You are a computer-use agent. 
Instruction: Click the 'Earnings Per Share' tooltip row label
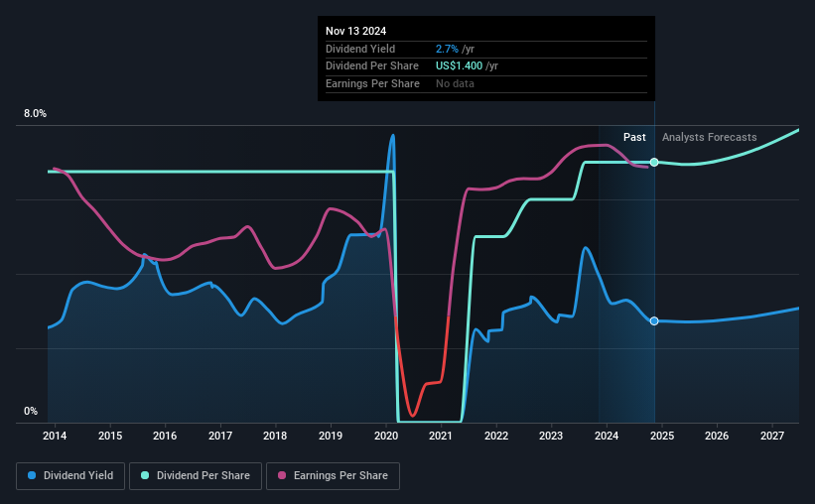pyautogui.click(x=372, y=83)
